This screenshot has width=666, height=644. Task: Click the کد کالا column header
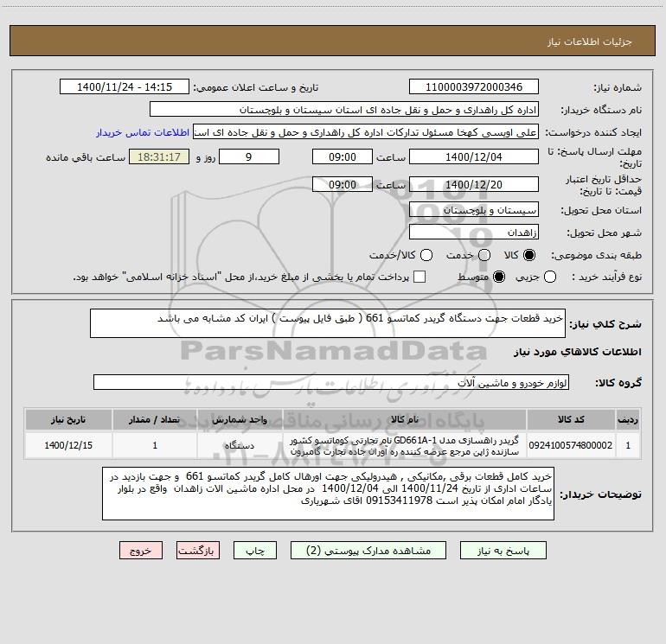(x=571, y=419)
